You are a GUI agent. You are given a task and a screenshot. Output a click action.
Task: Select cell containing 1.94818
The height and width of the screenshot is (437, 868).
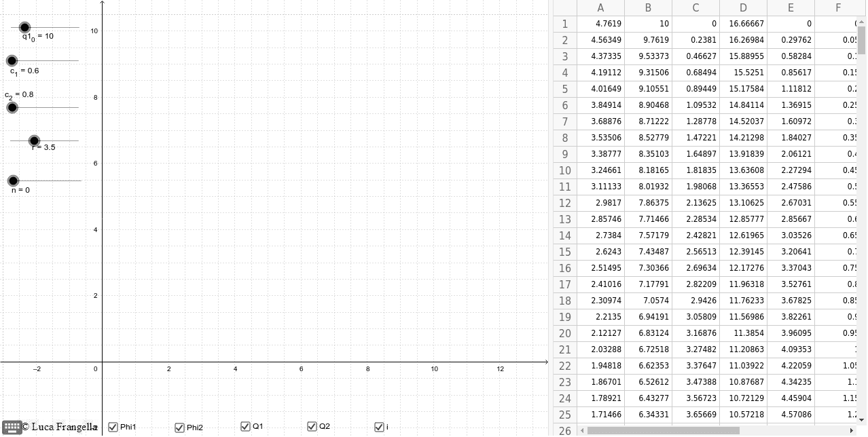coord(600,366)
